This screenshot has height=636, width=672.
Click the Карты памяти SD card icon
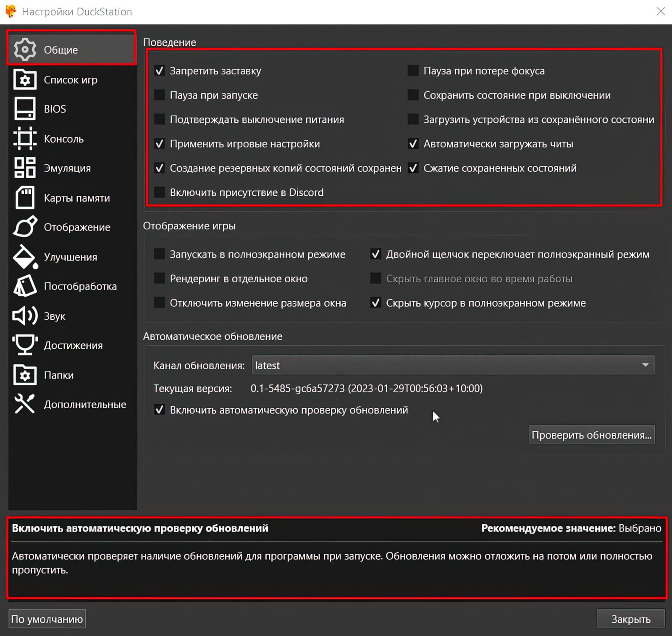tap(25, 197)
